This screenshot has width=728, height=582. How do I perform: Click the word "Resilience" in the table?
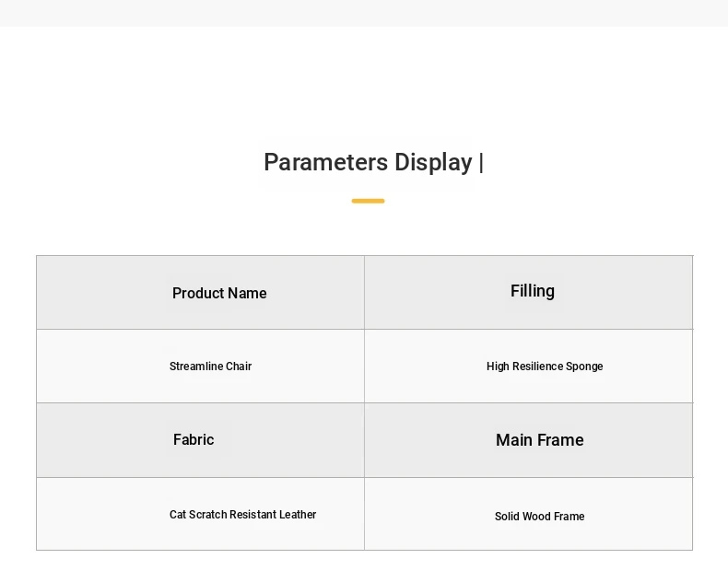tap(537, 367)
